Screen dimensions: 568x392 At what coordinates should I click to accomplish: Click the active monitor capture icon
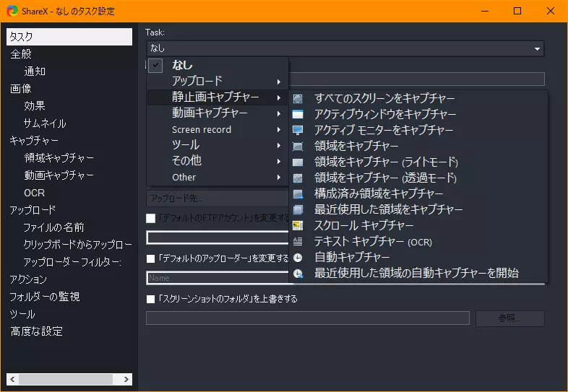[298, 130]
